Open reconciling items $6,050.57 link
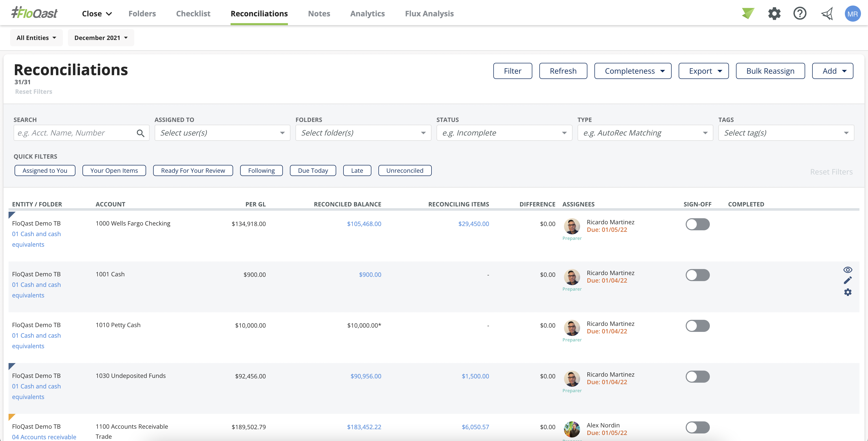868x441 pixels. tap(475, 427)
